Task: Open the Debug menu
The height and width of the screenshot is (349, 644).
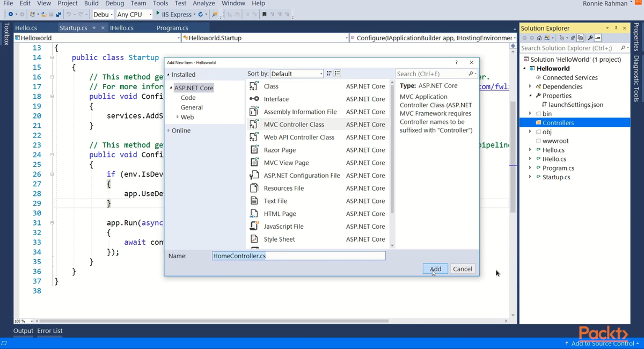Action: click(114, 3)
